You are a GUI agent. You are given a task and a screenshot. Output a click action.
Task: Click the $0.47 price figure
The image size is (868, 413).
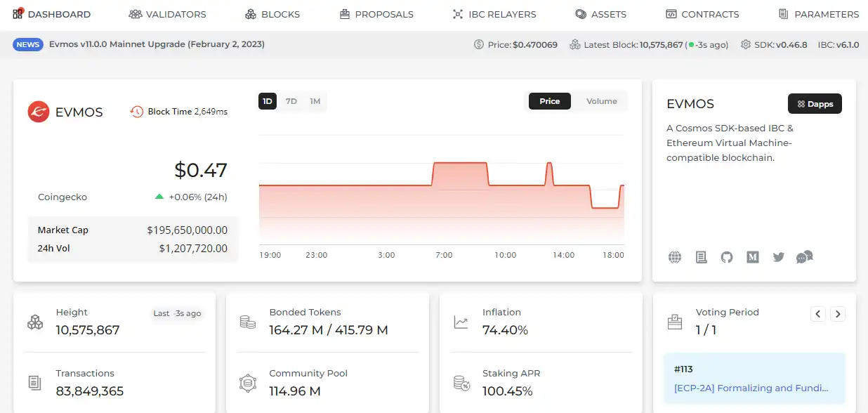tap(201, 170)
